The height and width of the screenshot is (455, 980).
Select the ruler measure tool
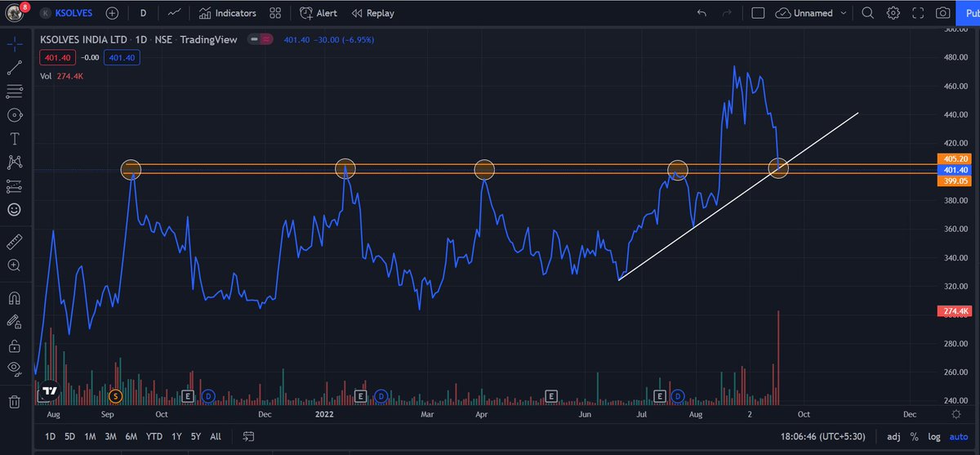[x=14, y=242]
